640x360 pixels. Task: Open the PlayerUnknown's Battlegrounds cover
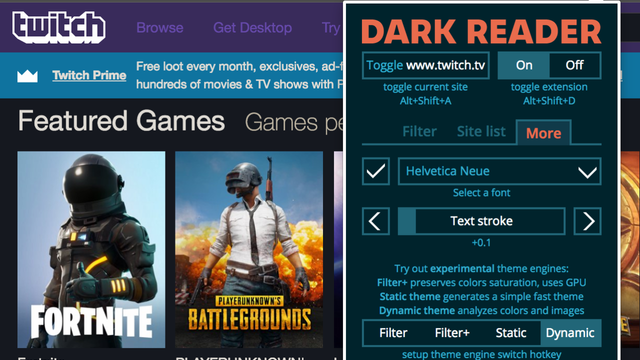(249, 249)
